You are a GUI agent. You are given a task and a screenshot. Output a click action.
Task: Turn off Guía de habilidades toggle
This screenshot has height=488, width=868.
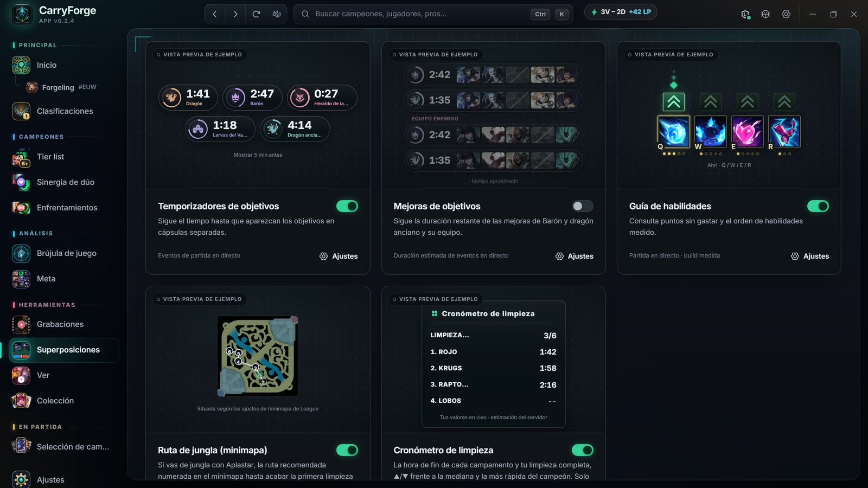[818, 206]
